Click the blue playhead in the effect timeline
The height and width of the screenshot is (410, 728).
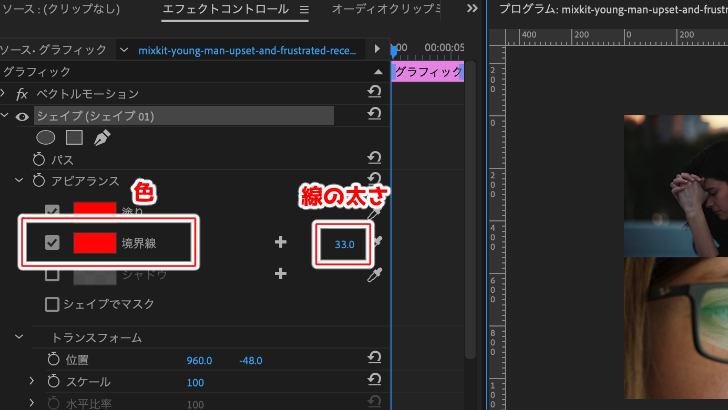pyautogui.click(x=394, y=51)
